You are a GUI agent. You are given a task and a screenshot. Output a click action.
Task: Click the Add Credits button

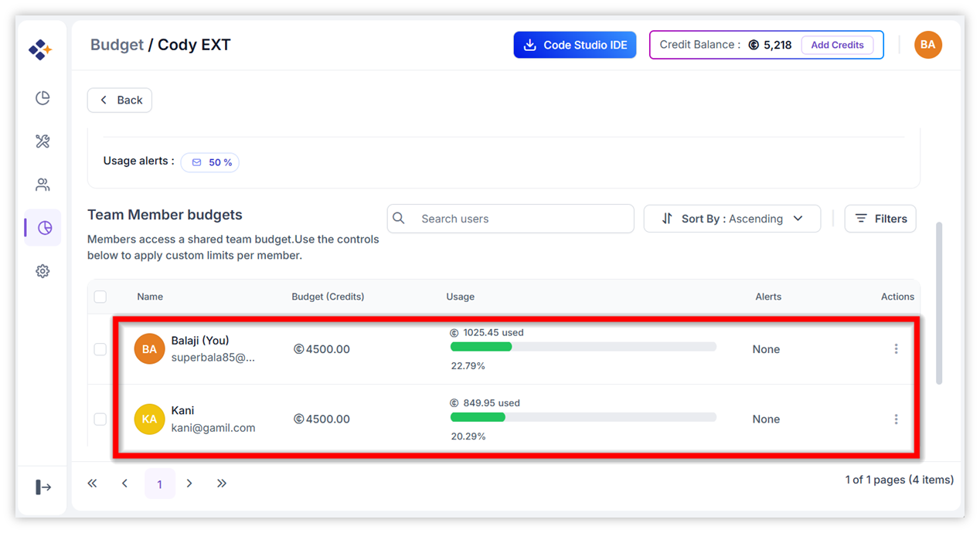(837, 45)
